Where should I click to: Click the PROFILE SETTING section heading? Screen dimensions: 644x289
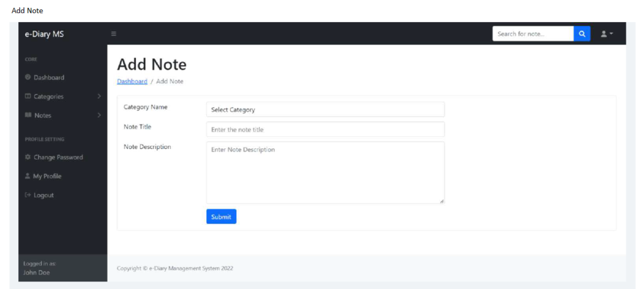pyautogui.click(x=45, y=139)
